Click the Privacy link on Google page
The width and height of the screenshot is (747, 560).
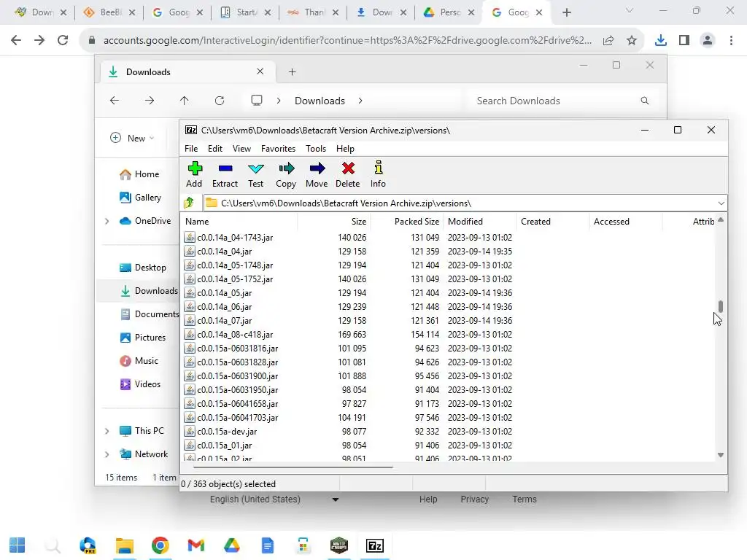474,499
